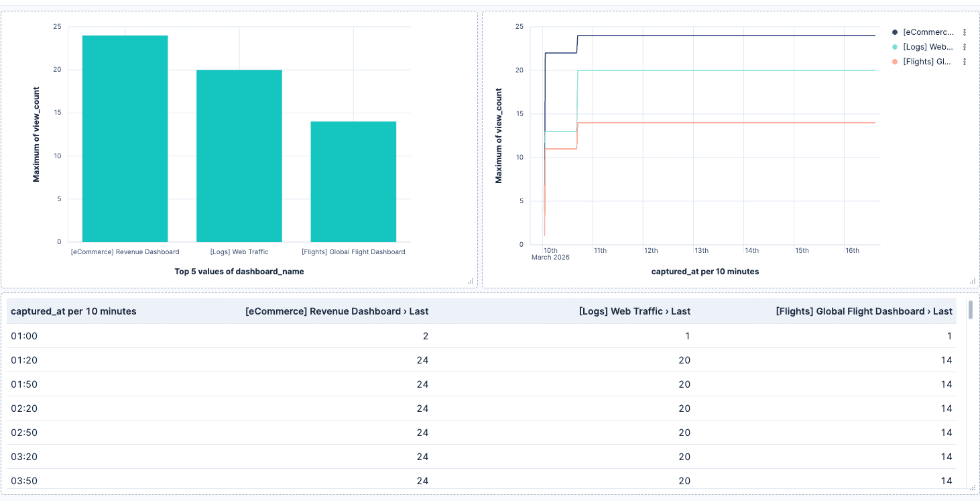Click the salmon Flights legend color dot
This screenshot has height=501, width=980.
tap(895, 62)
